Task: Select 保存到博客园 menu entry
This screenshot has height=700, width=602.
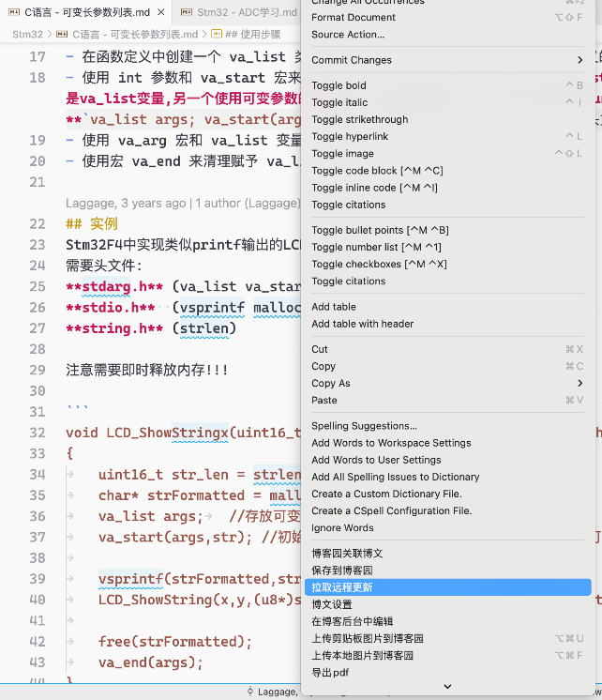Action: 447,571
